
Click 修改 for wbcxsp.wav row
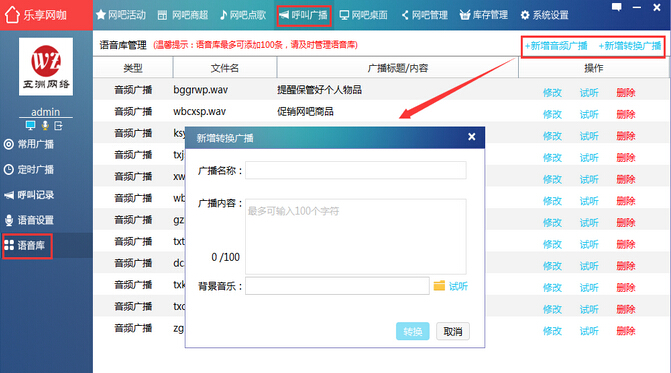click(552, 115)
